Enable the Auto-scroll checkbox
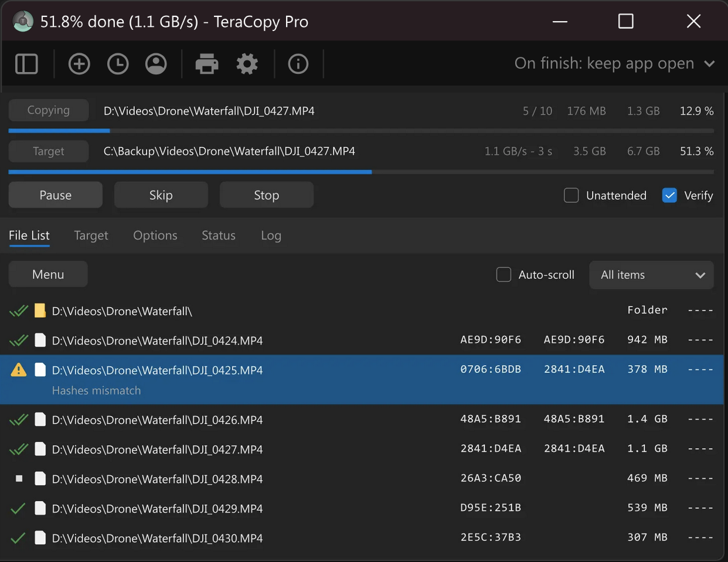The height and width of the screenshot is (562, 728). tap(504, 274)
